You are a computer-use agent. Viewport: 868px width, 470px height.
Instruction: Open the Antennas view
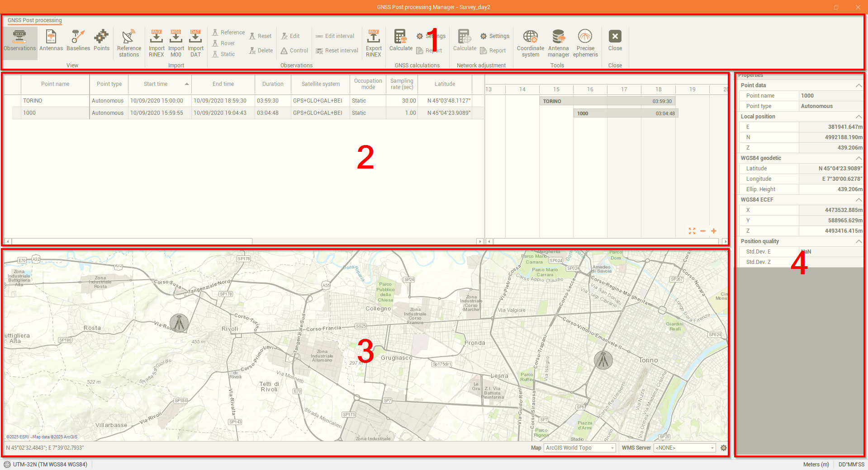[51, 40]
